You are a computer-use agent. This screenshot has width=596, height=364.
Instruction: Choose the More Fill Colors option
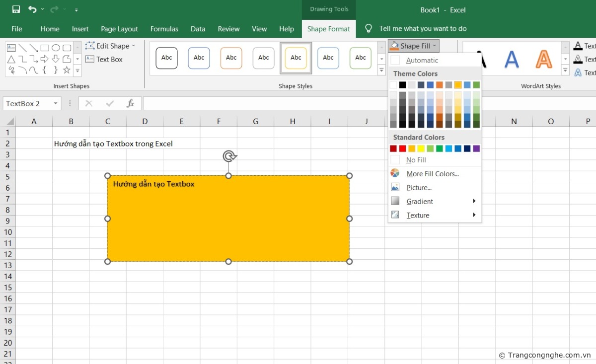pos(432,174)
